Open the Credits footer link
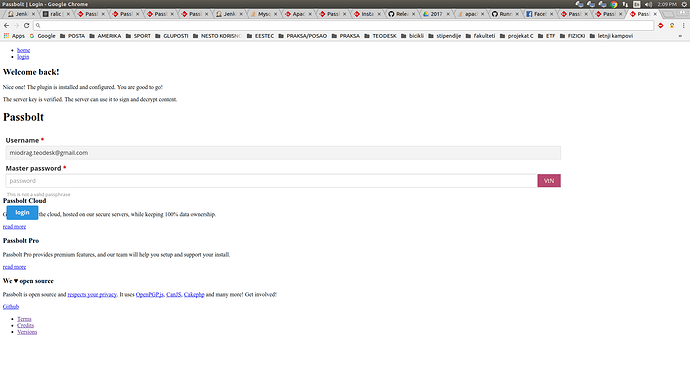The width and height of the screenshot is (690, 388). tap(26, 326)
